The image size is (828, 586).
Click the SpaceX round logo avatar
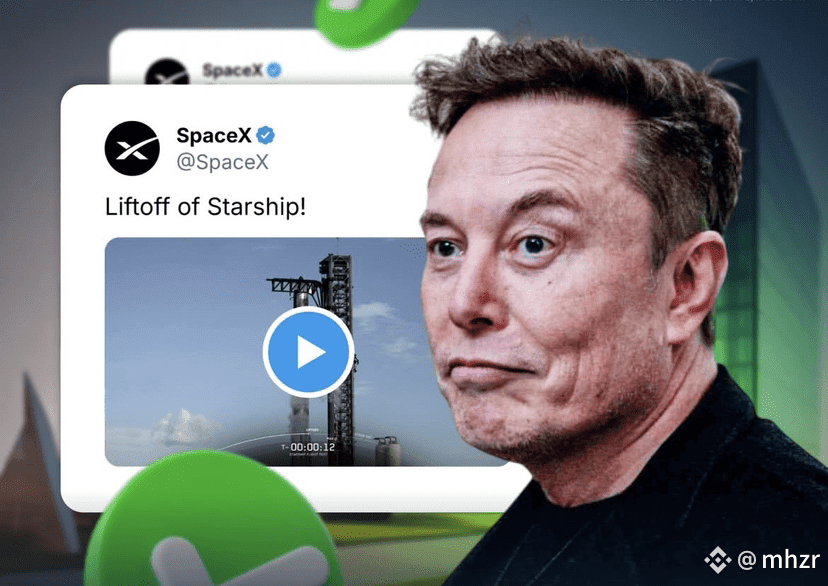pyautogui.click(x=132, y=148)
